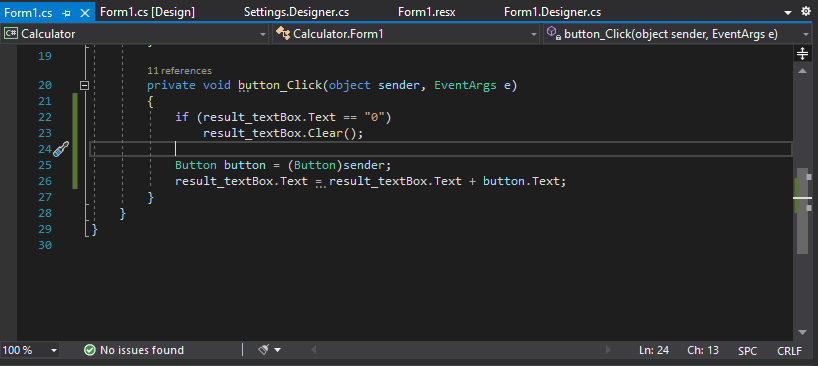Click the C# project icon beside Calculator
This screenshot has height=366, width=818.
pos(10,34)
